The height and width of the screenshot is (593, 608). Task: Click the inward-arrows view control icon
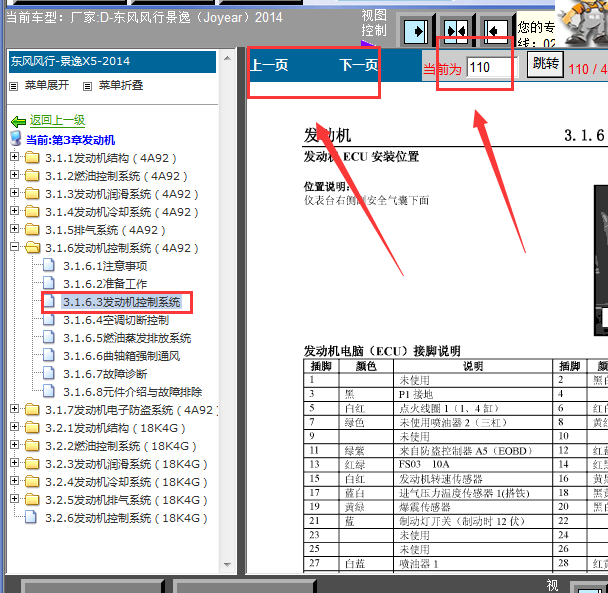pyautogui.click(x=456, y=31)
